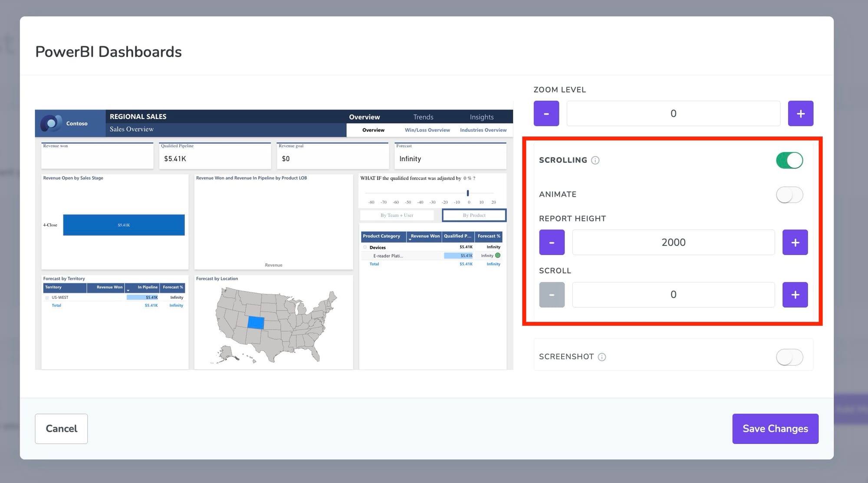This screenshot has height=483, width=868.
Task: Click the Report Height field showing 2000
Action: point(673,242)
